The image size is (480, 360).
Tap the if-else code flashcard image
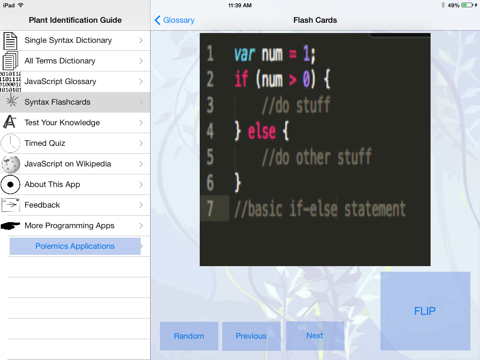click(x=315, y=149)
